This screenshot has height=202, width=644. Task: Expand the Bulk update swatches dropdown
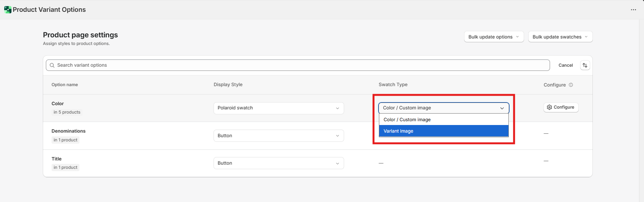[x=560, y=37]
